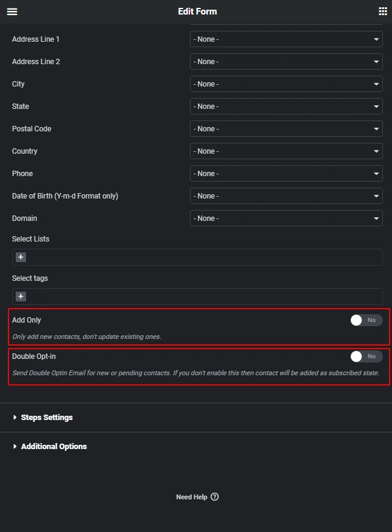Click the Need Help question mark icon
This screenshot has height=532, width=392.
coord(215,497)
